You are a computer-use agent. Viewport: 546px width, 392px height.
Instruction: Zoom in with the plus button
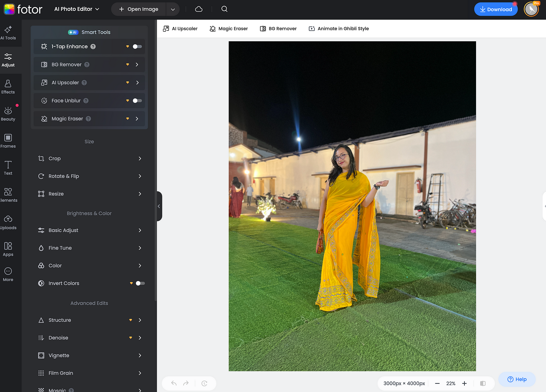coord(464,383)
